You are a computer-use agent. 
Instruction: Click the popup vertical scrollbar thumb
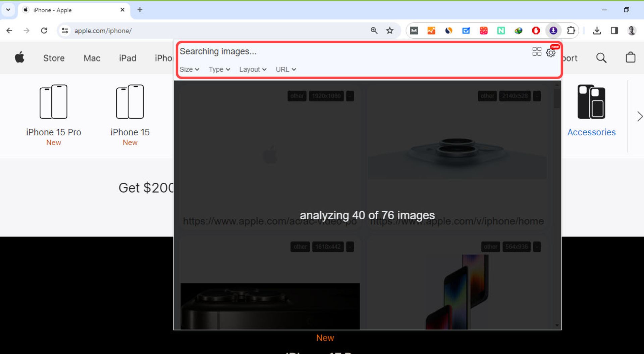tap(557, 98)
